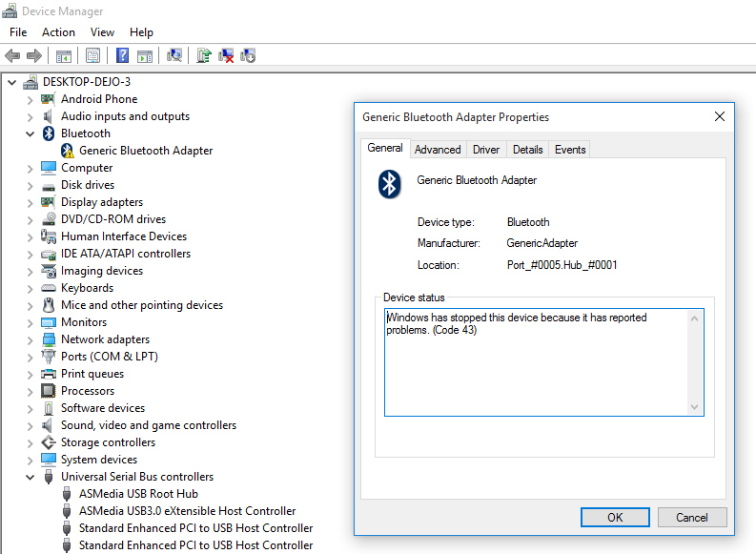This screenshot has width=756, height=554.
Task: Open the Properties toolbar icon
Action: [x=92, y=56]
